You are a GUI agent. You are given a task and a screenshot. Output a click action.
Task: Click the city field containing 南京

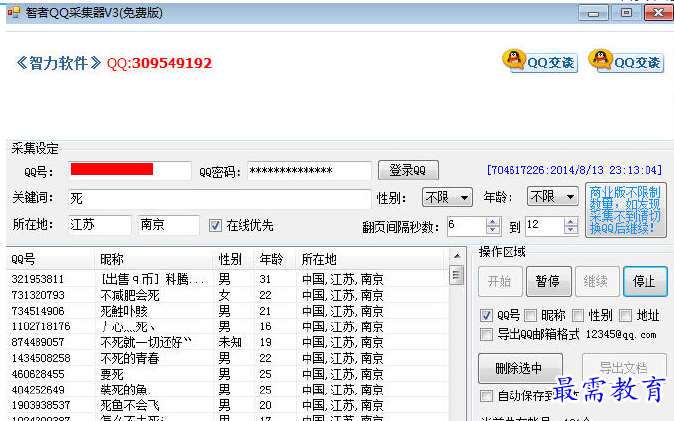point(169,225)
